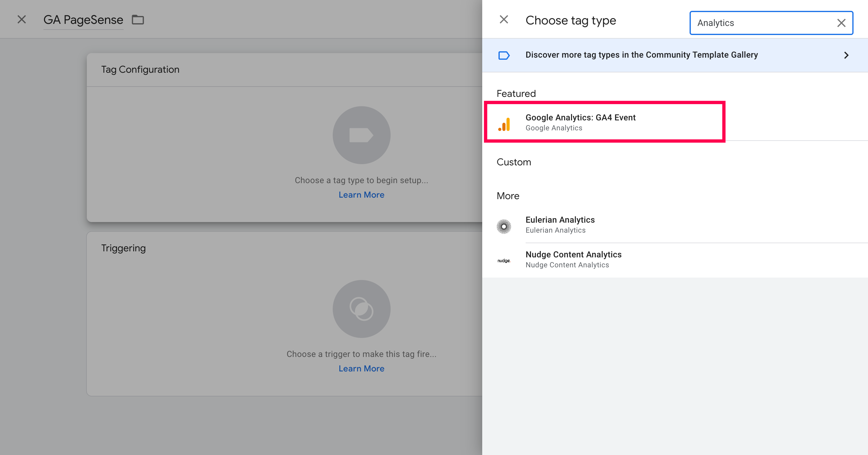Click the Google Analytics bar chart icon
The image size is (868, 455).
(504, 124)
